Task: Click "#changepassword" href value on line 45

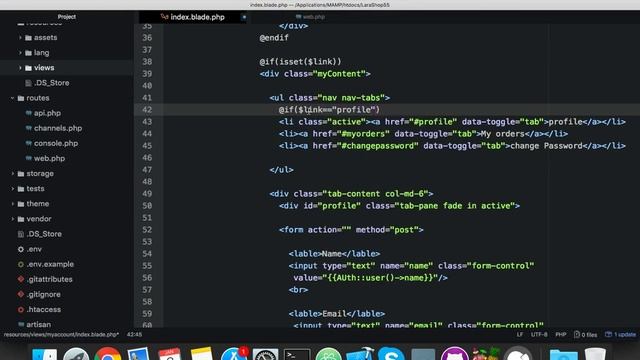Action: tap(377, 146)
